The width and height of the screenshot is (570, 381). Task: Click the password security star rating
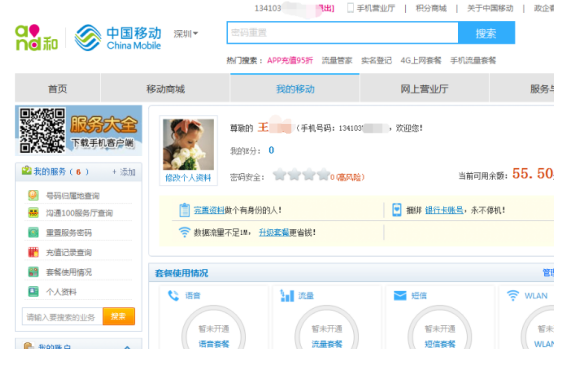point(301,175)
